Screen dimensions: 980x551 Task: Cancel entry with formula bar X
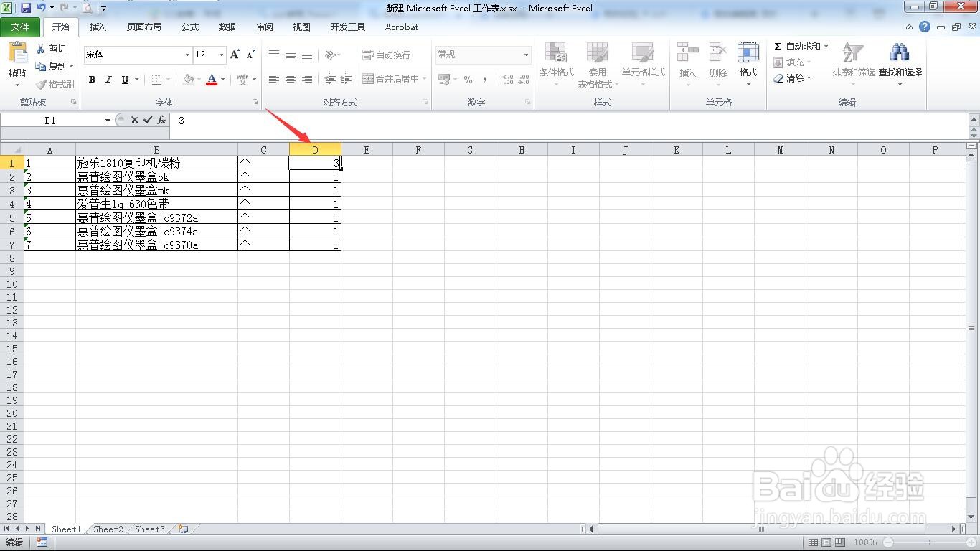tap(134, 121)
